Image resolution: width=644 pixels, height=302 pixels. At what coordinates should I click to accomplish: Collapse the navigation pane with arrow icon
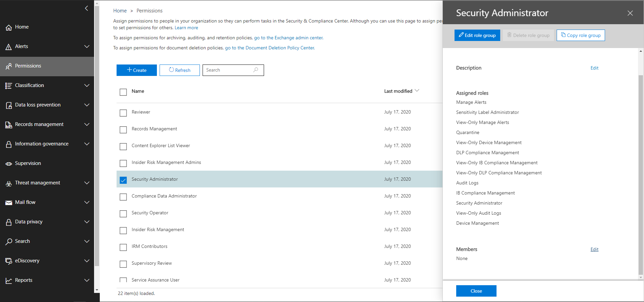(x=87, y=8)
